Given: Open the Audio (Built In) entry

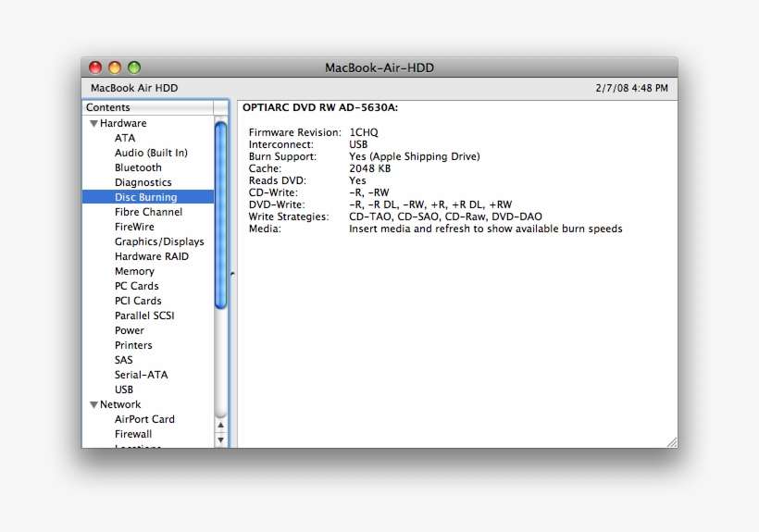Looking at the screenshot, I should coord(151,153).
